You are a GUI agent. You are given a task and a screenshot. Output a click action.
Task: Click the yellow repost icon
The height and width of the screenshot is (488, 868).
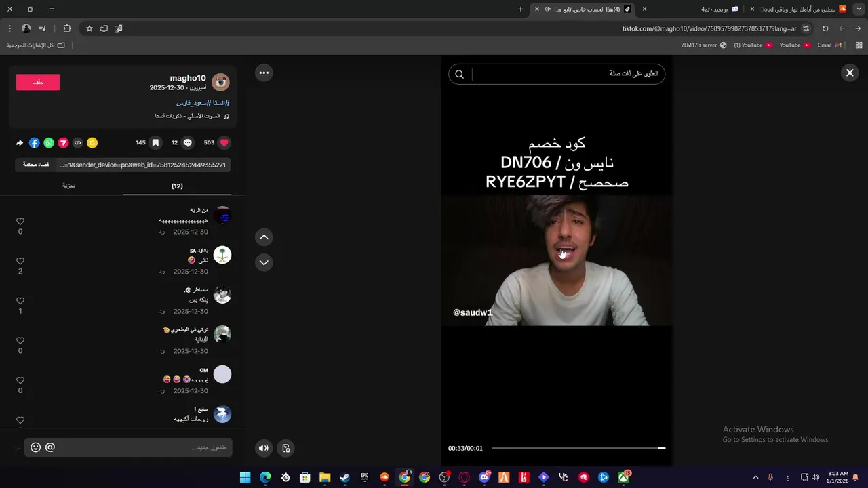click(x=92, y=143)
